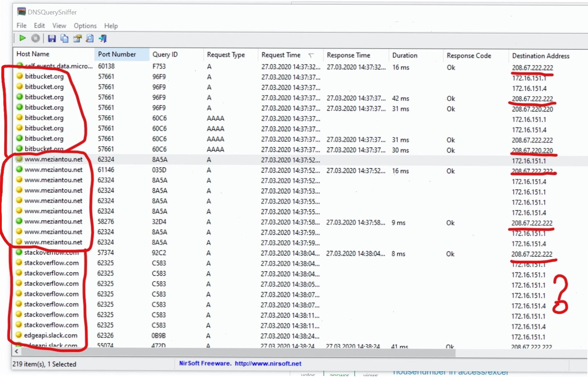Open the File menu

pos(21,25)
